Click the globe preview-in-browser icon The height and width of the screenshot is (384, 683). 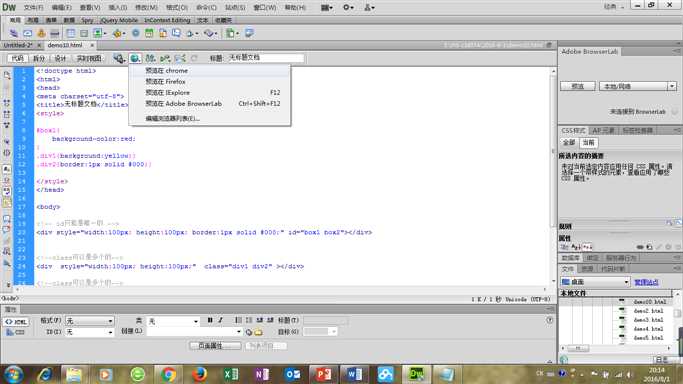135,58
